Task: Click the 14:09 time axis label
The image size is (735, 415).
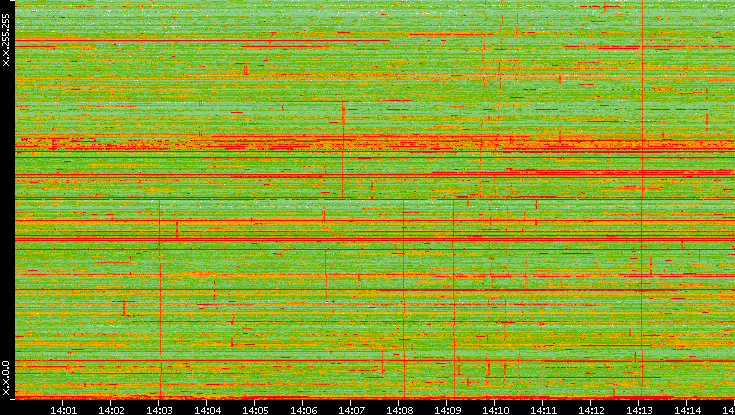Action: (x=448, y=410)
